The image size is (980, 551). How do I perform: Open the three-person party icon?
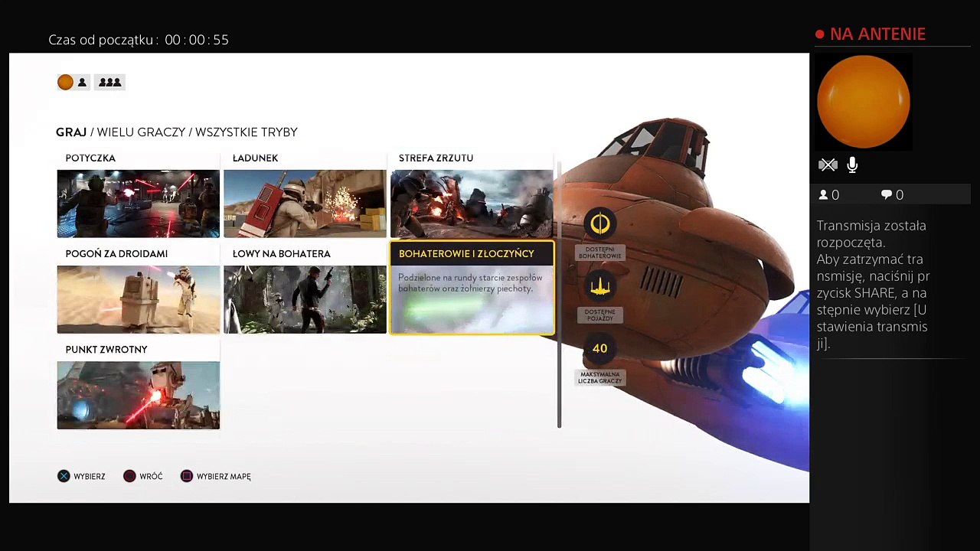[109, 82]
